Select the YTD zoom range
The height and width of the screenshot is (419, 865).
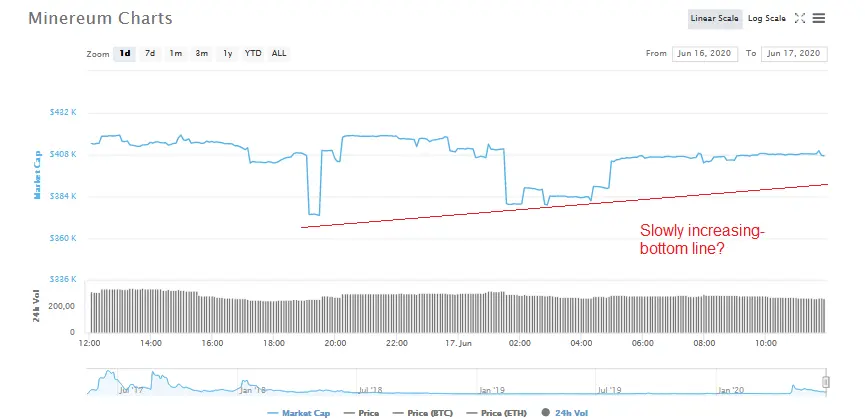pos(253,53)
